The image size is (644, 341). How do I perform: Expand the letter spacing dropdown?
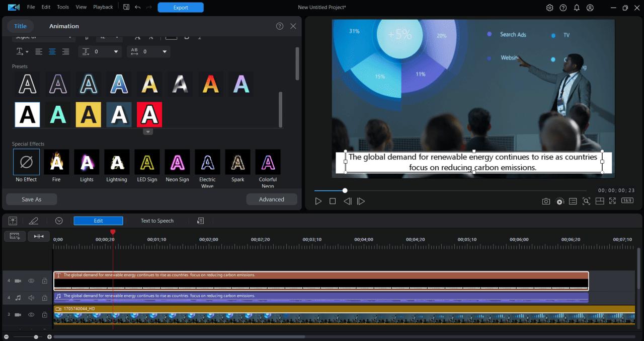coord(164,51)
